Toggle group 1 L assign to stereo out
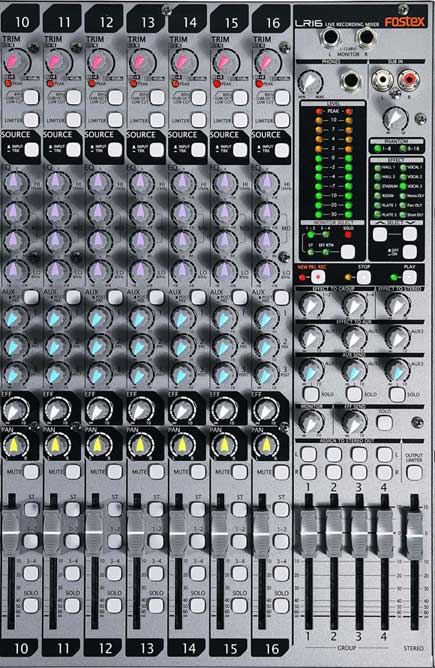The width and height of the screenshot is (435, 668). (x=308, y=454)
